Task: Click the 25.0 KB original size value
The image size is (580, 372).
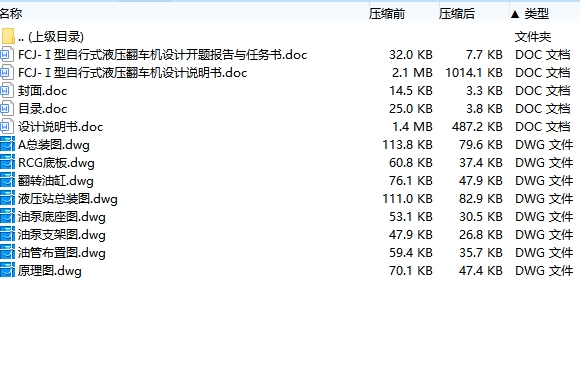Action: coord(411,109)
